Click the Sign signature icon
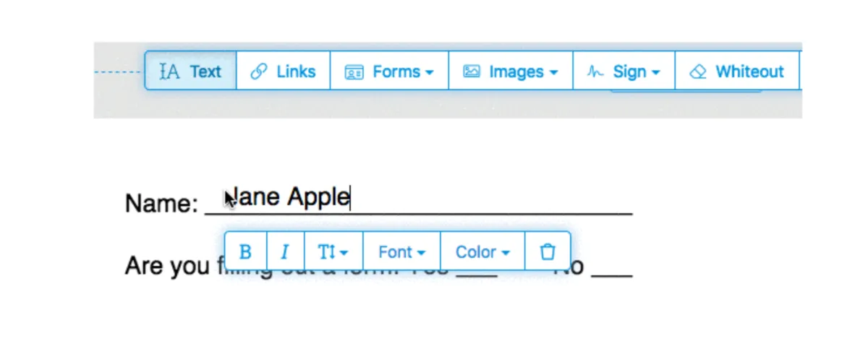 595,72
